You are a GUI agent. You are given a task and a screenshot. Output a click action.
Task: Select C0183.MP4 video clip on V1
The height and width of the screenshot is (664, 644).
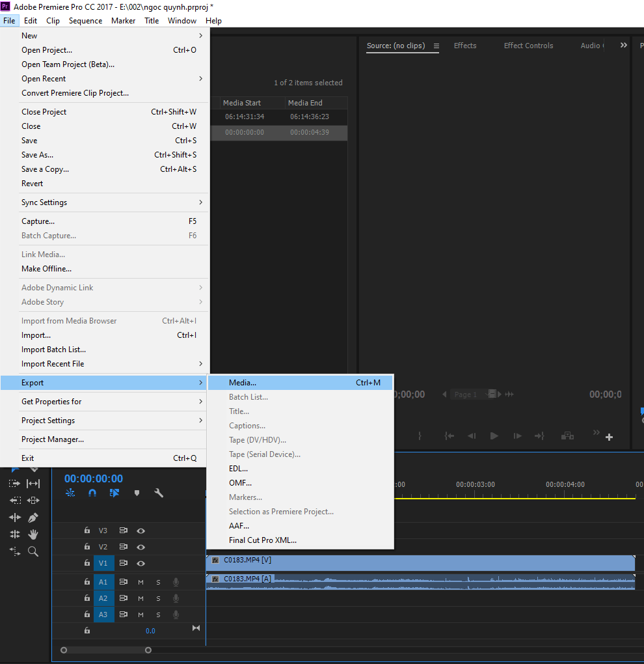(x=421, y=563)
